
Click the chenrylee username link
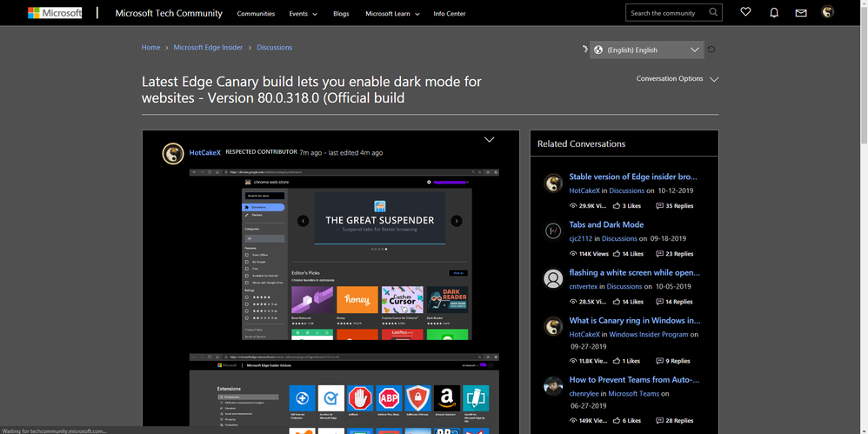[x=584, y=394]
